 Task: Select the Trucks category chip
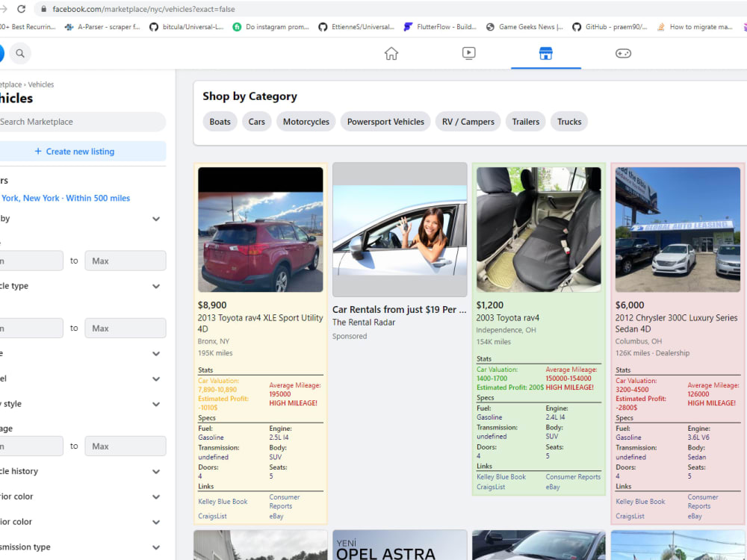coord(569,122)
